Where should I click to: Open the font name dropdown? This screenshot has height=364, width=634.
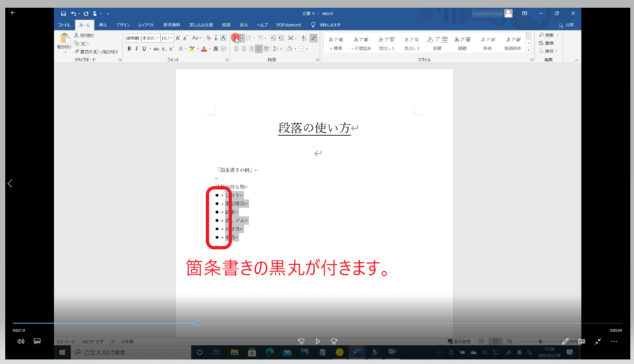142,38
